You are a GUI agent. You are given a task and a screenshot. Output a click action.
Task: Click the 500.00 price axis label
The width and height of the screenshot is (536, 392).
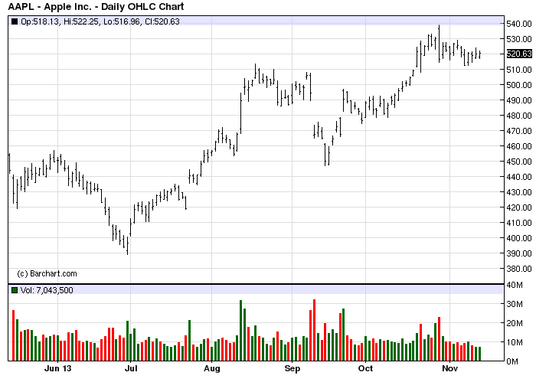[x=519, y=85]
